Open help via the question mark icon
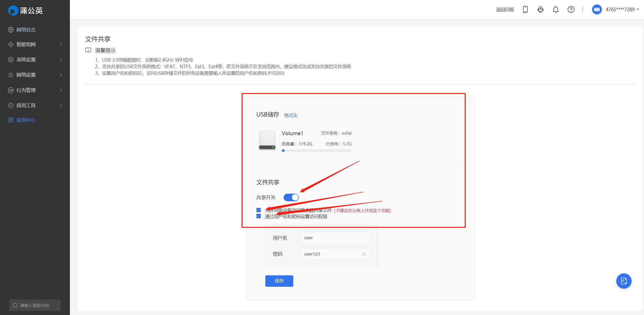 click(x=571, y=9)
